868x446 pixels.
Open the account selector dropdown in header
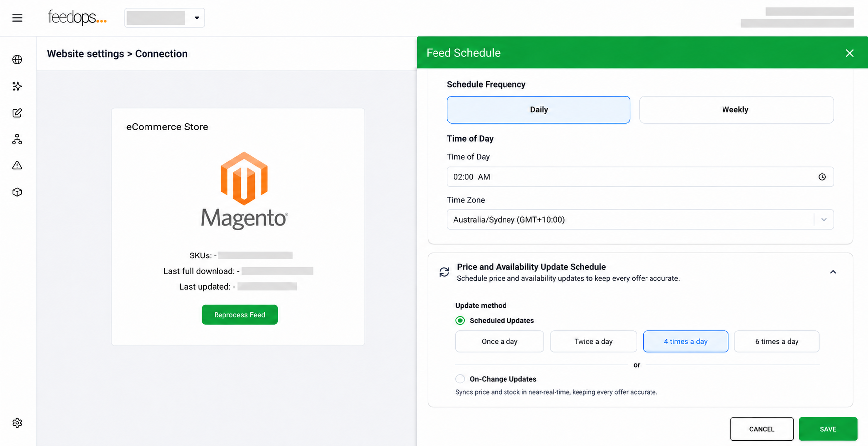click(164, 18)
